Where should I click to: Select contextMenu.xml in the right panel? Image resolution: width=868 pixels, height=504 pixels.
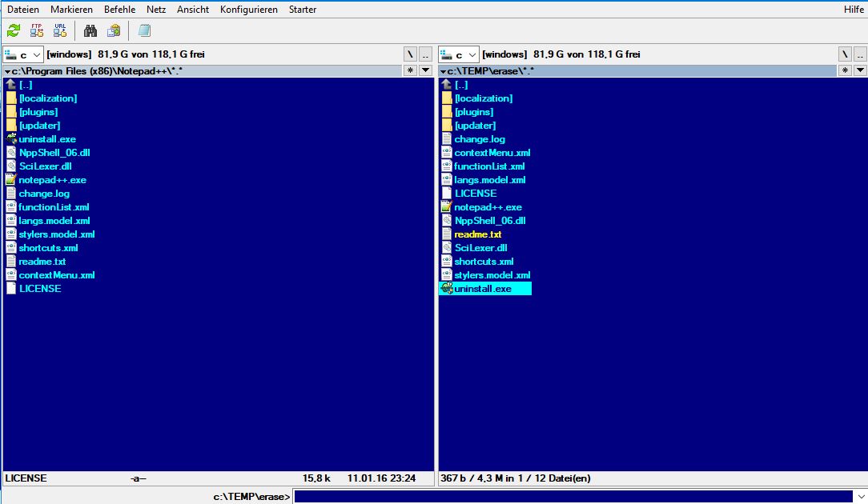point(492,153)
